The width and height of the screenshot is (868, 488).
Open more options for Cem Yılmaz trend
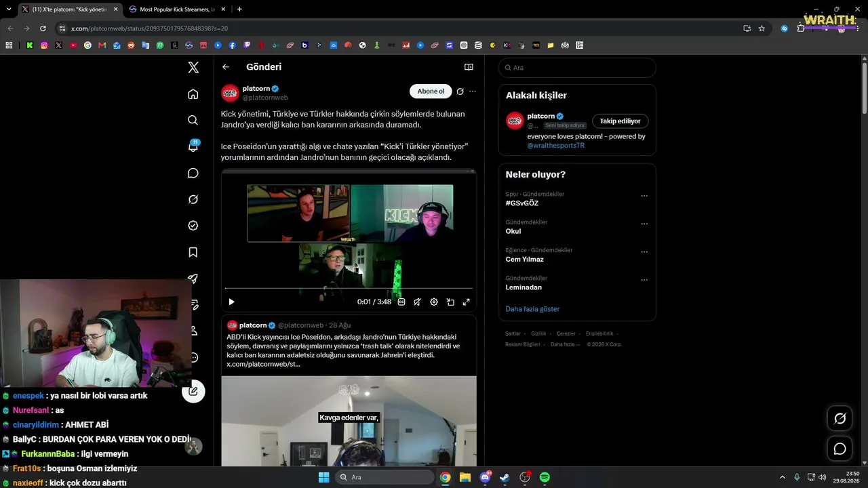(x=644, y=251)
